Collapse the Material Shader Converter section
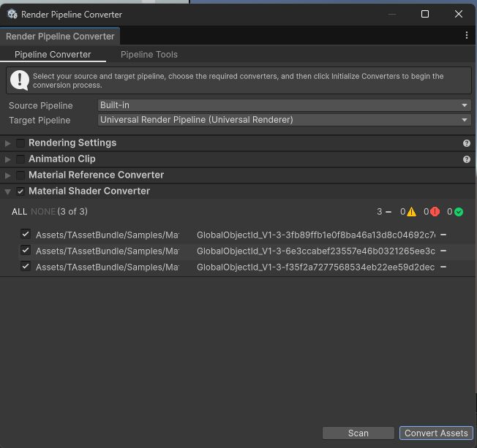This screenshot has height=448, width=477. click(x=8, y=191)
